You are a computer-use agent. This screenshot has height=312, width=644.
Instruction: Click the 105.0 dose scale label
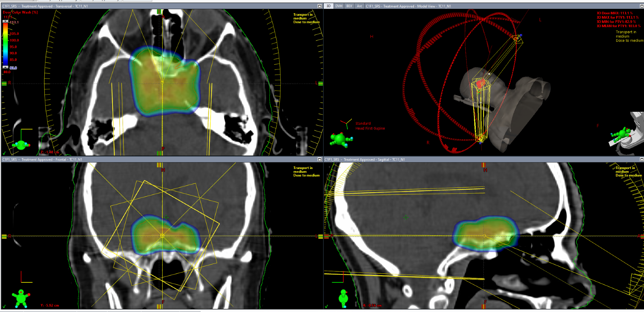coord(14,34)
